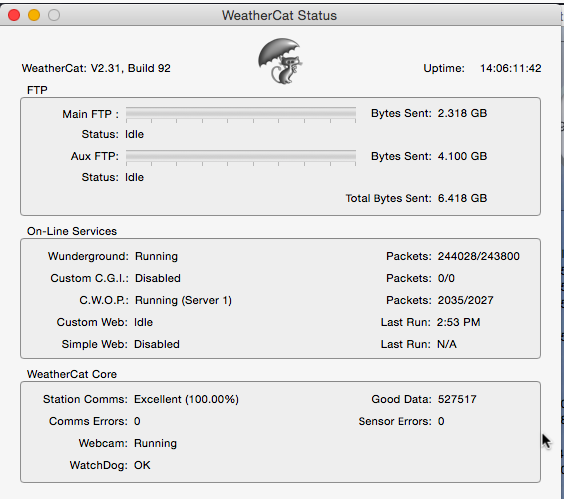
Task: Click the Wunderground Running status
Action: click(x=156, y=256)
